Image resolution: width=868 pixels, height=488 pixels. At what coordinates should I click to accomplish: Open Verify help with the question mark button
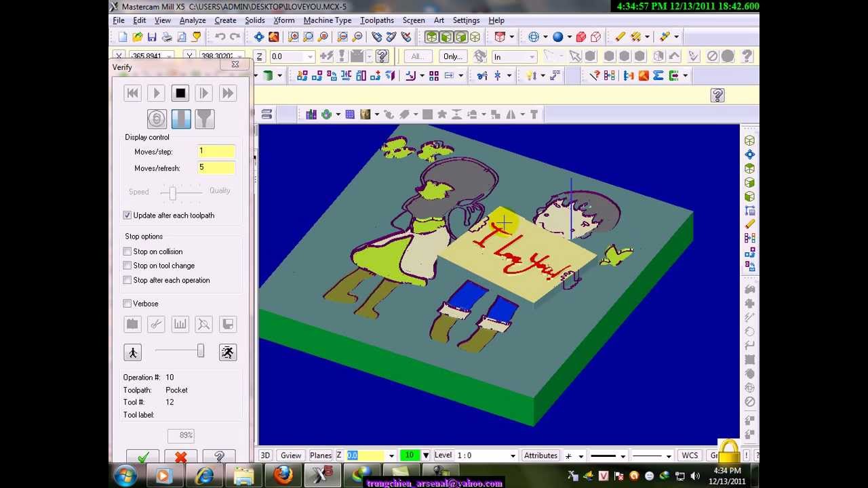point(219,457)
